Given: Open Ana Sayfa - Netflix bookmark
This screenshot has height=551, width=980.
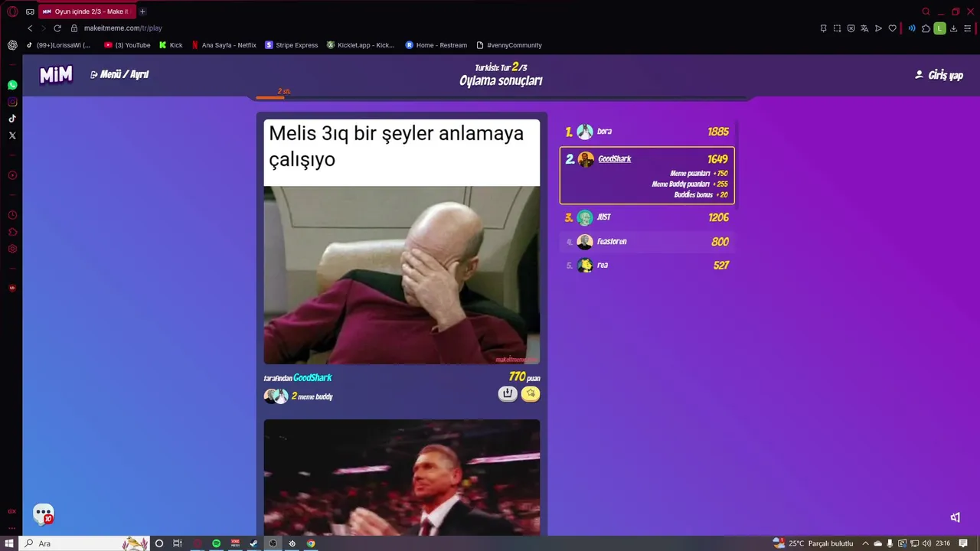Looking at the screenshot, I should 224,45.
